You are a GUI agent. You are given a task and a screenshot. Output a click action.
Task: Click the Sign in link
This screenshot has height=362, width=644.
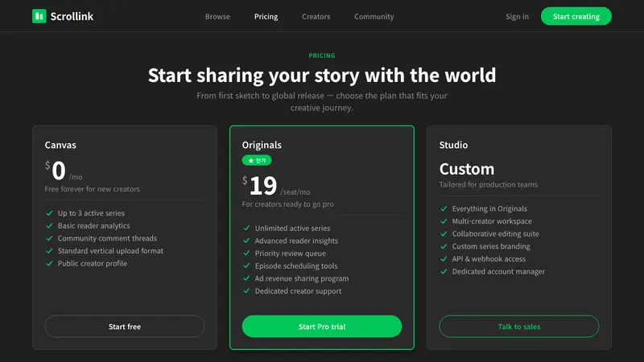[517, 16]
